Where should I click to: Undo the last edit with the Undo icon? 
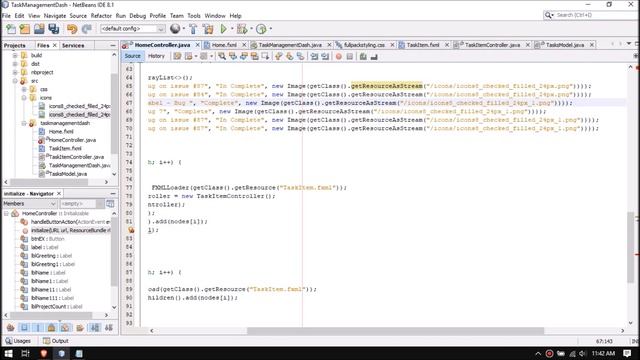point(72,29)
